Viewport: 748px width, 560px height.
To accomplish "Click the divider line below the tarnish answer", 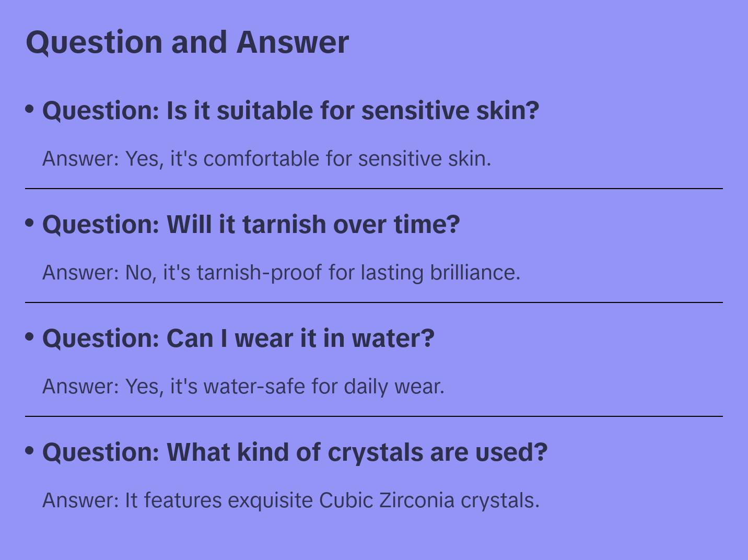I will [x=374, y=302].
